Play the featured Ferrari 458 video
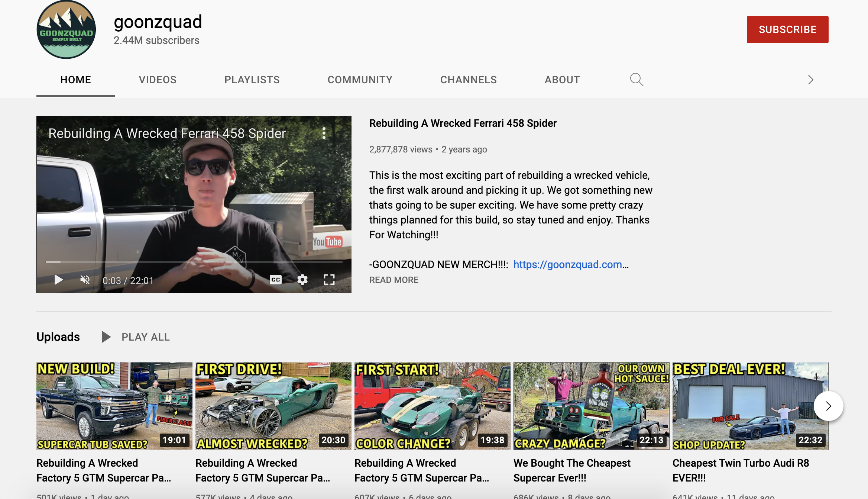 tap(58, 280)
